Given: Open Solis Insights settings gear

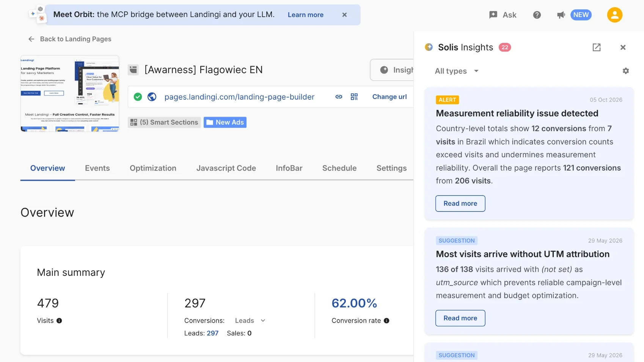Looking at the screenshot, I should coord(626,71).
